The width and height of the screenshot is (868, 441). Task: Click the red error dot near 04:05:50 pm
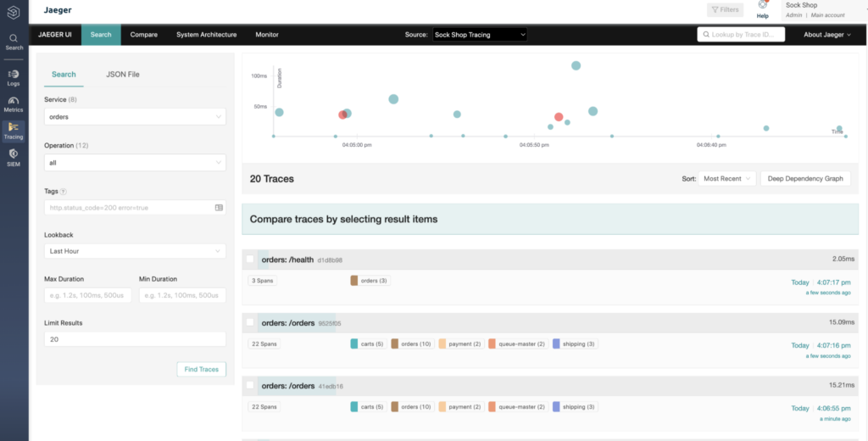559,117
